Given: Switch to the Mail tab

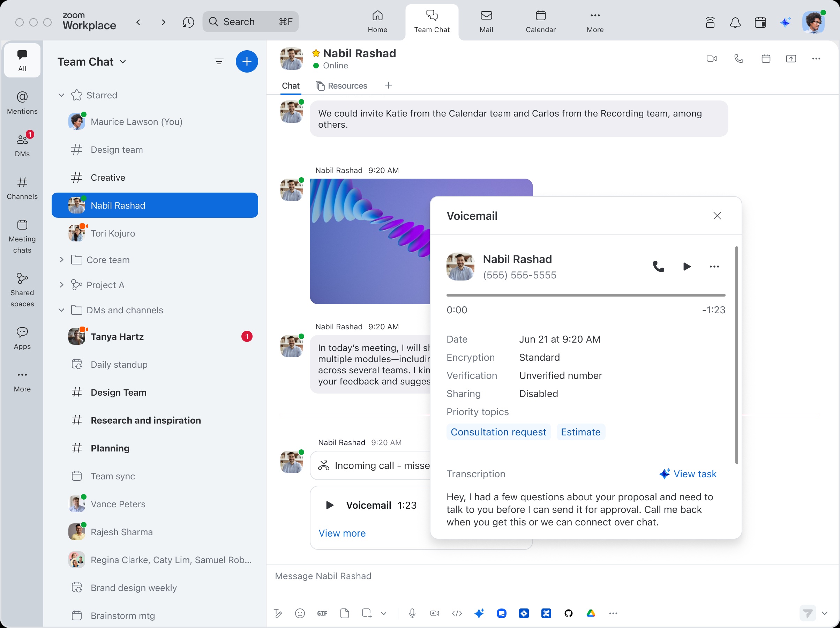Looking at the screenshot, I should click(486, 22).
